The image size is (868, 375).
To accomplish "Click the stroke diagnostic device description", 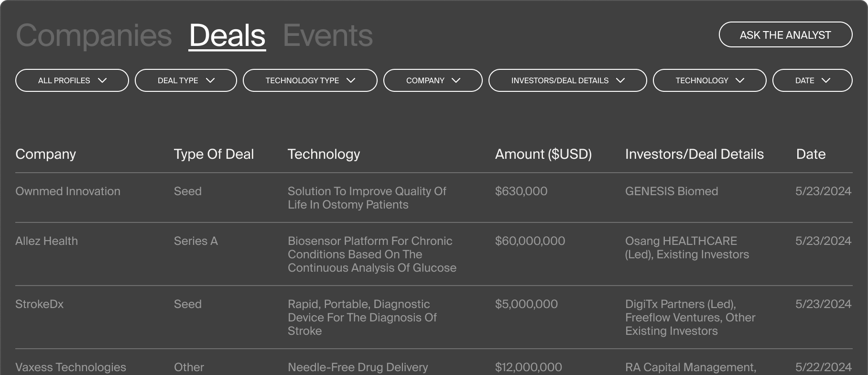I will click(x=362, y=317).
